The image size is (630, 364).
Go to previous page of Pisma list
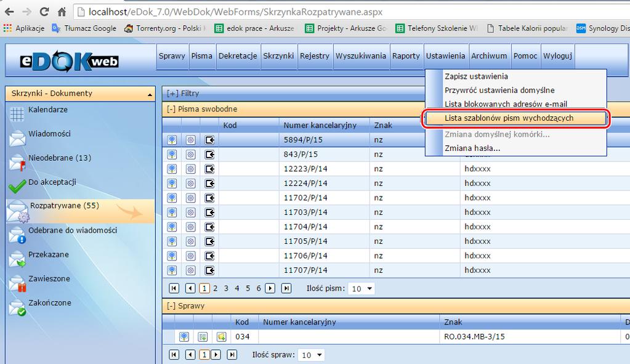(190, 288)
